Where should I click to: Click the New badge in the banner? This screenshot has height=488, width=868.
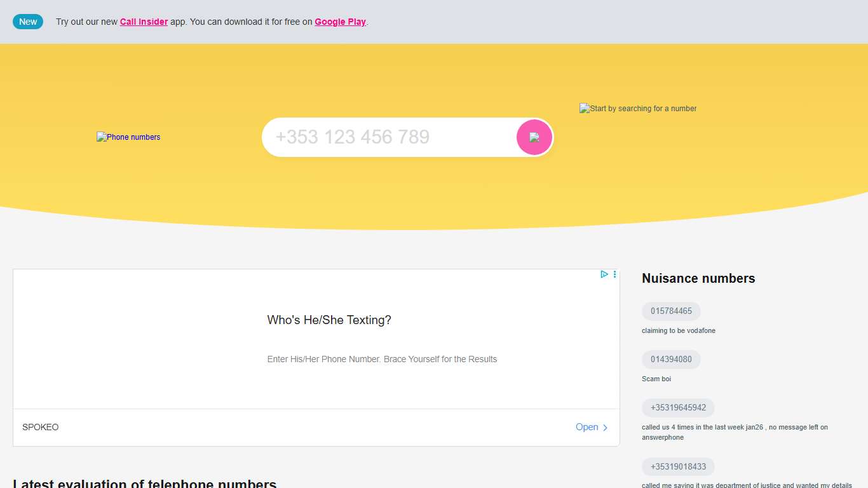click(27, 21)
